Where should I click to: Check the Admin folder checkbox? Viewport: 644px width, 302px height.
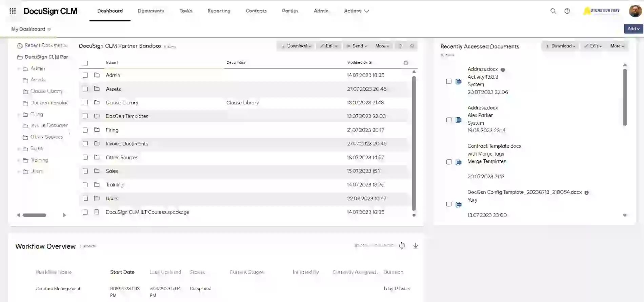(85, 75)
